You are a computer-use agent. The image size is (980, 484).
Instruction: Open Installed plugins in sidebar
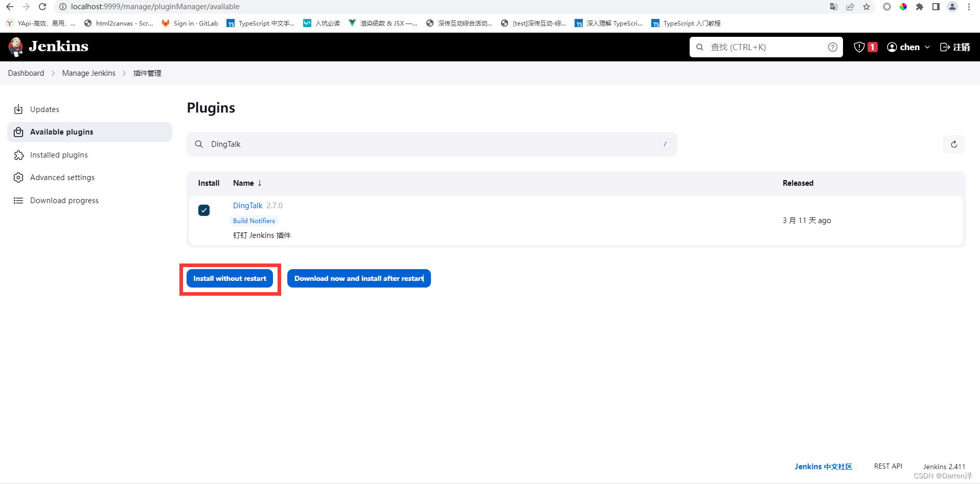coord(90,155)
